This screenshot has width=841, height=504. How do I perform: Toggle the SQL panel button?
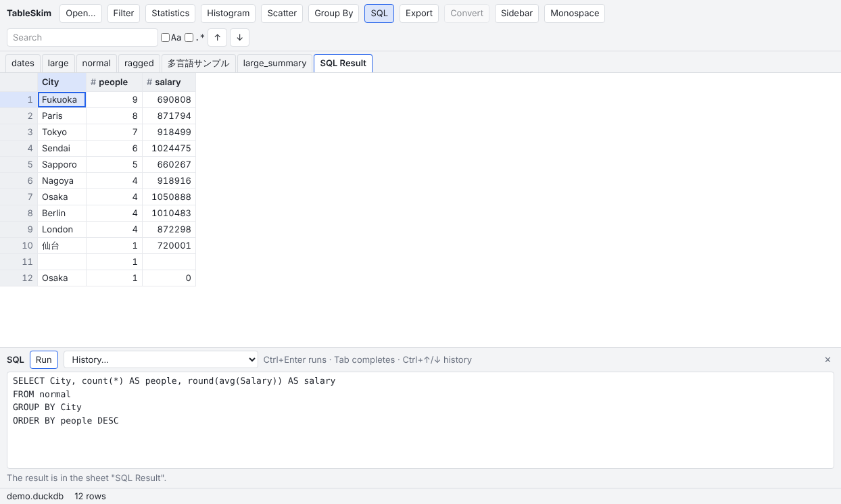(379, 14)
